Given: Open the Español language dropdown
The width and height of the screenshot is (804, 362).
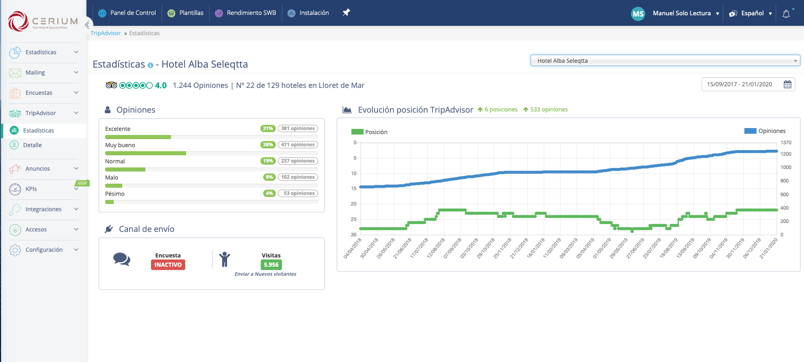Looking at the screenshot, I should [751, 13].
